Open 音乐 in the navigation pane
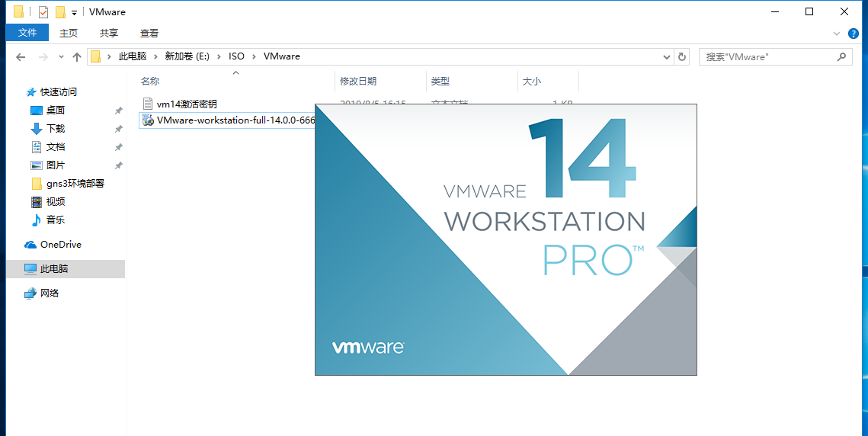This screenshot has height=436, width=868. coord(56,220)
